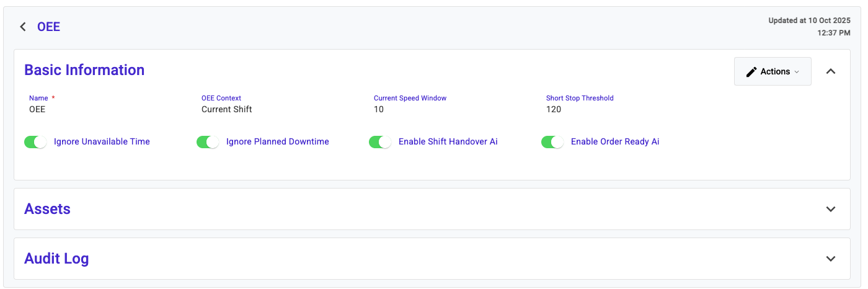
Task: Switch off Enable Order Ready Ai
Action: click(x=552, y=142)
